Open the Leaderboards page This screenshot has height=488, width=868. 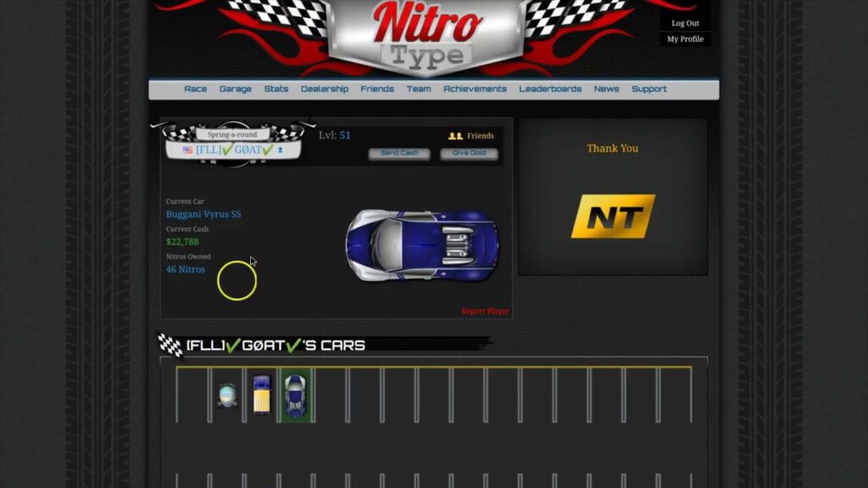click(550, 89)
